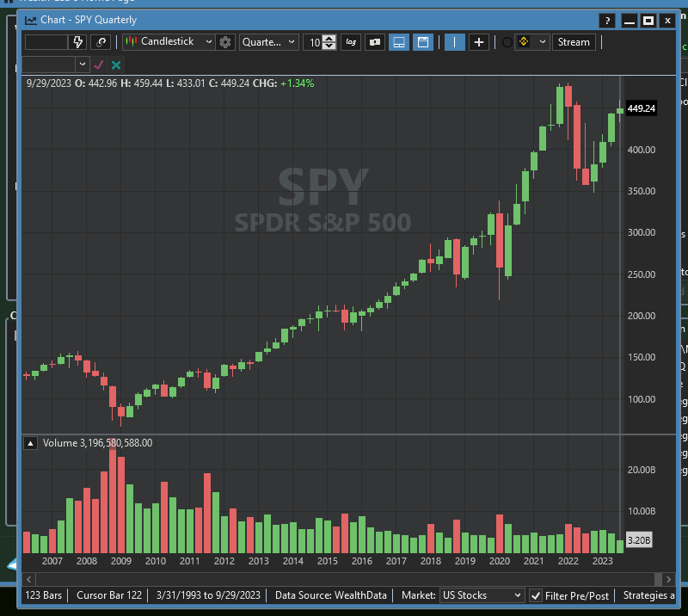Select the vertical line cursor icon
Image resolution: width=688 pixels, height=616 pixels.
click(x=455, y=42)
